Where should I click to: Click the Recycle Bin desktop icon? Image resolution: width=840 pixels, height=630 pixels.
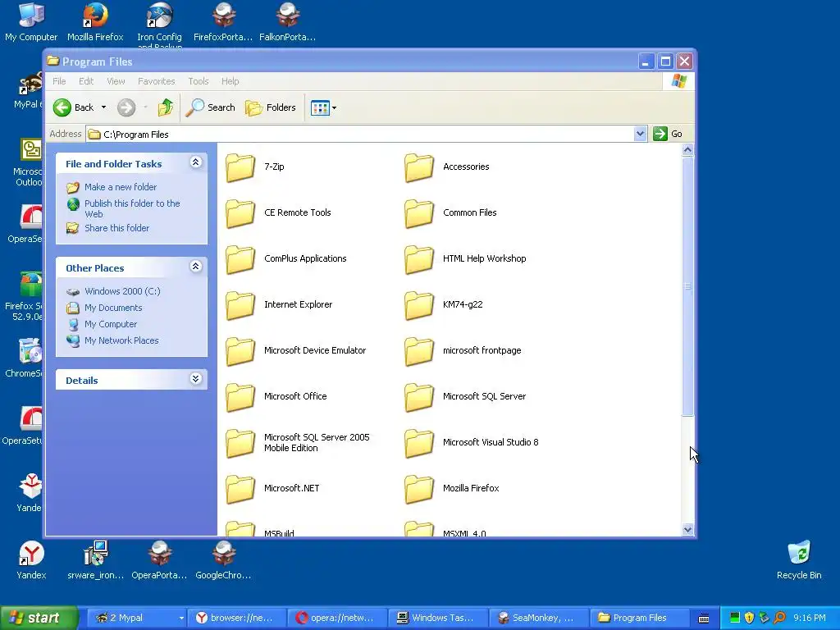tap(799, 560)
